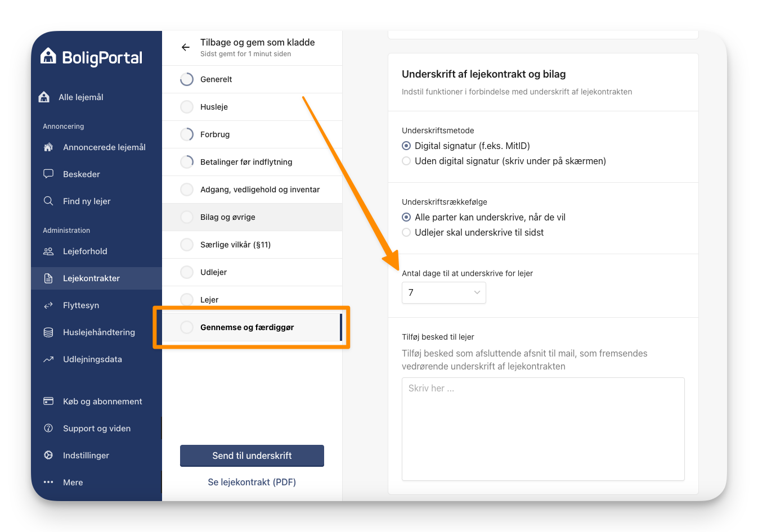This screenshot has height=532, width=758.
Task: Go to the Generelt step
Action: tap(252, 79)
